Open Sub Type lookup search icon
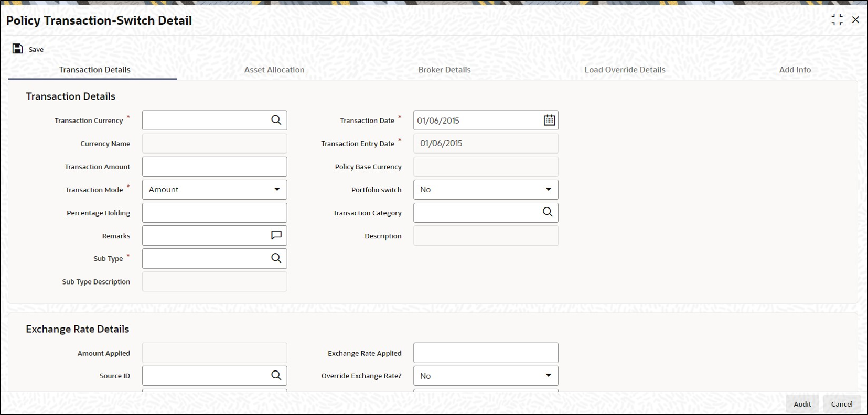868x415 pixels. [276, 258]
